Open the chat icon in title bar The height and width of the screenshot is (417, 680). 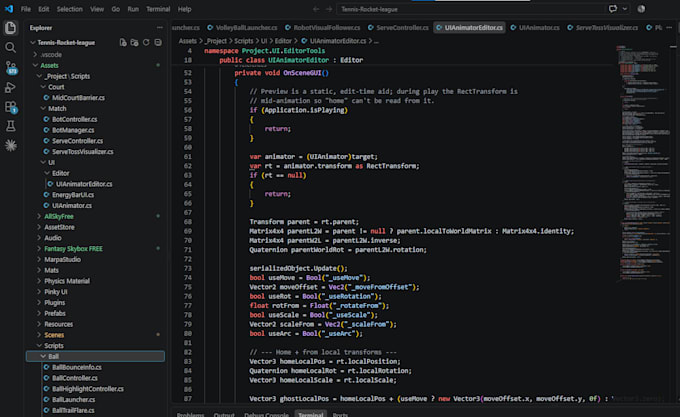click(612, 9)
